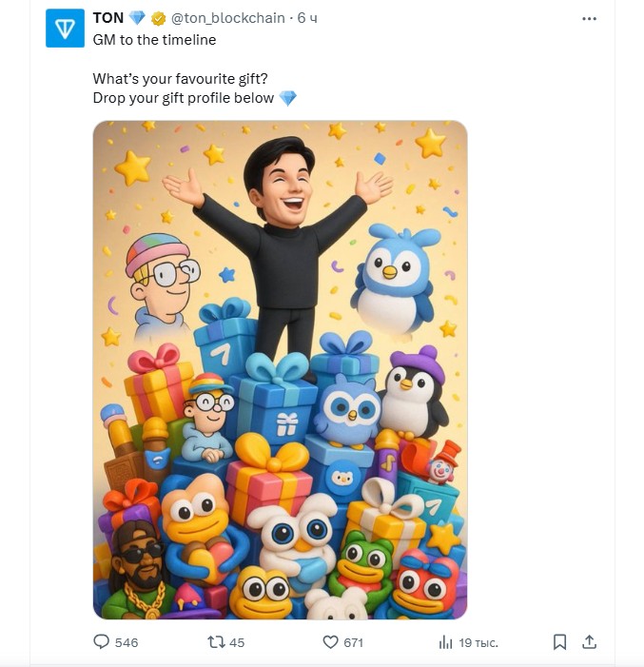Click the "What's your favourite gift?" line
The image size is (644, 667).
(180, 79)
